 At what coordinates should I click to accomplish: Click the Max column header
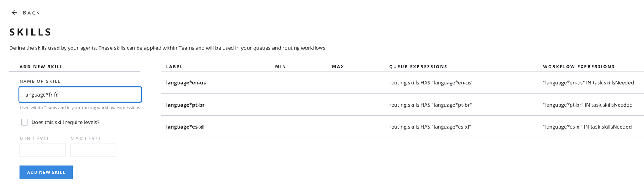coord(338,66)
